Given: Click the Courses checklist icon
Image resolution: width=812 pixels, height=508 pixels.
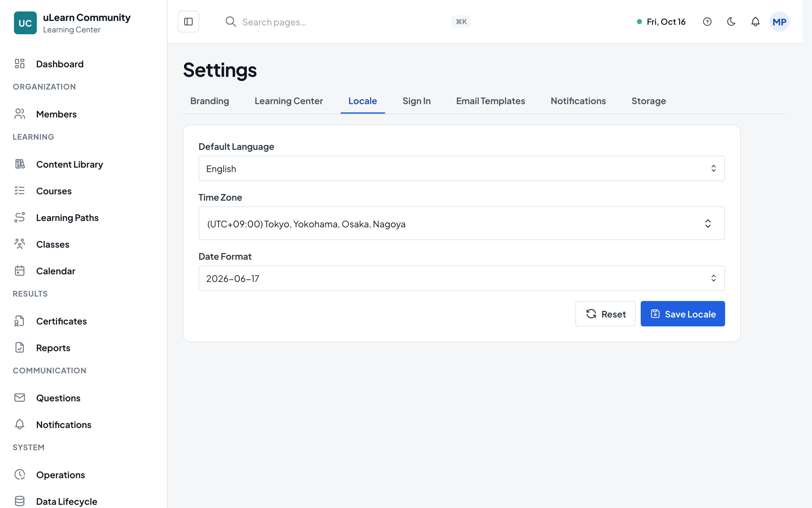Looking at the screenshot, I should click(x=20, y=190).
